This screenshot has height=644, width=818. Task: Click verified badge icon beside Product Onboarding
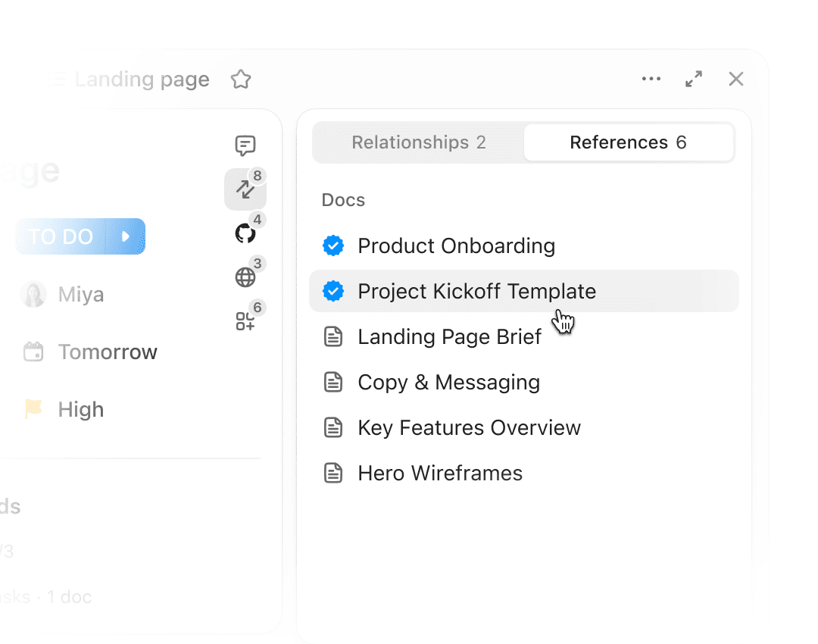pyautogui.click(x=333, y=245)
